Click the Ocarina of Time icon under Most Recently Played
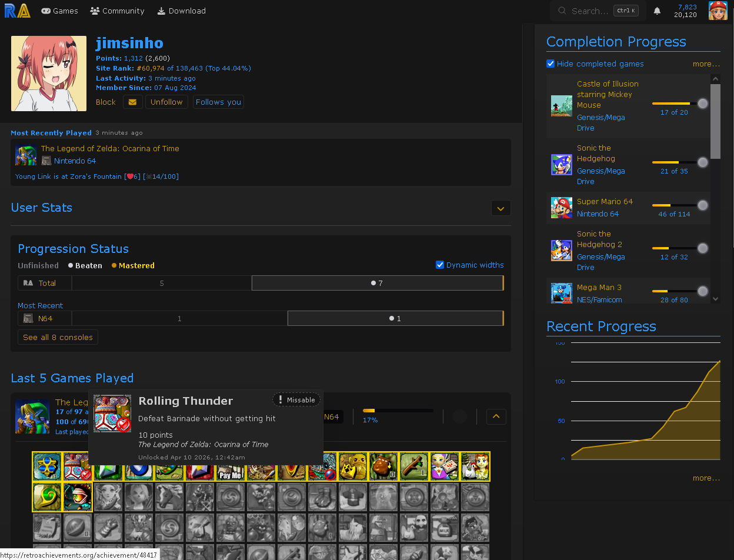Viewport: 734px width, 560px height. 26,155
